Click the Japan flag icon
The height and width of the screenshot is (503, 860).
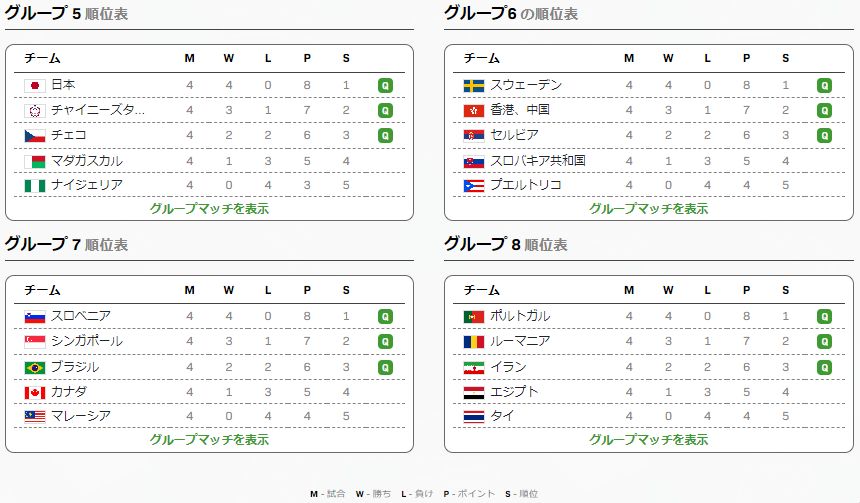(35, 85)
